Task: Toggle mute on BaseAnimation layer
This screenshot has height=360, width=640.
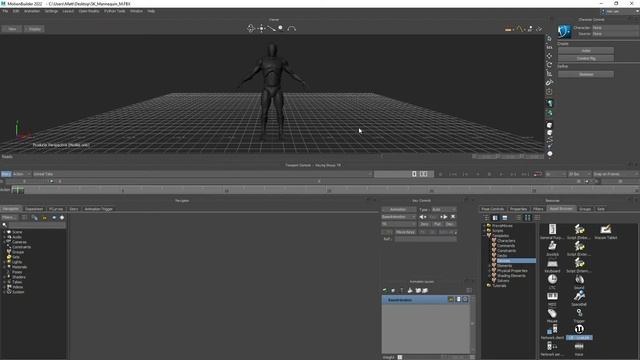Action: pyautogui.click(x=465, y=300)
